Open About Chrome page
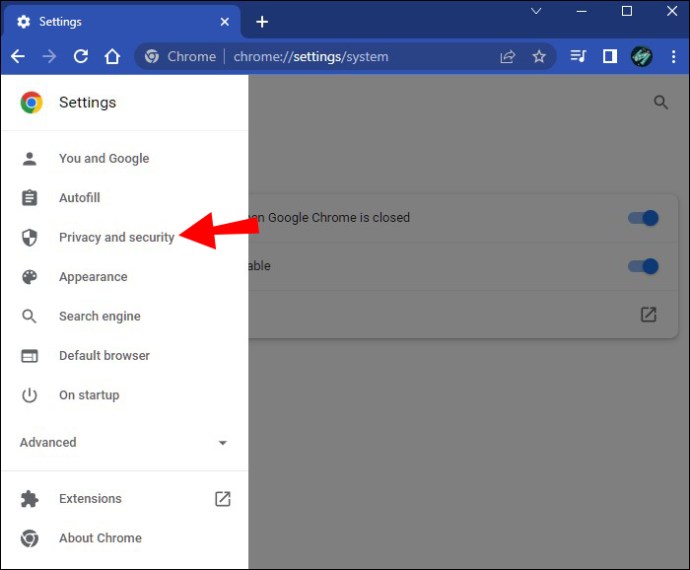This screenshot has height=570, width=690. coord(100,538)
